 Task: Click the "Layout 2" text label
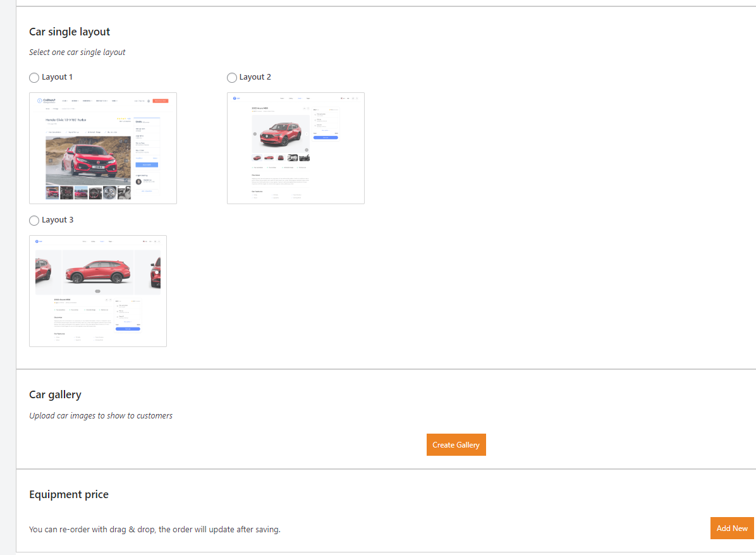coord(255,77)
